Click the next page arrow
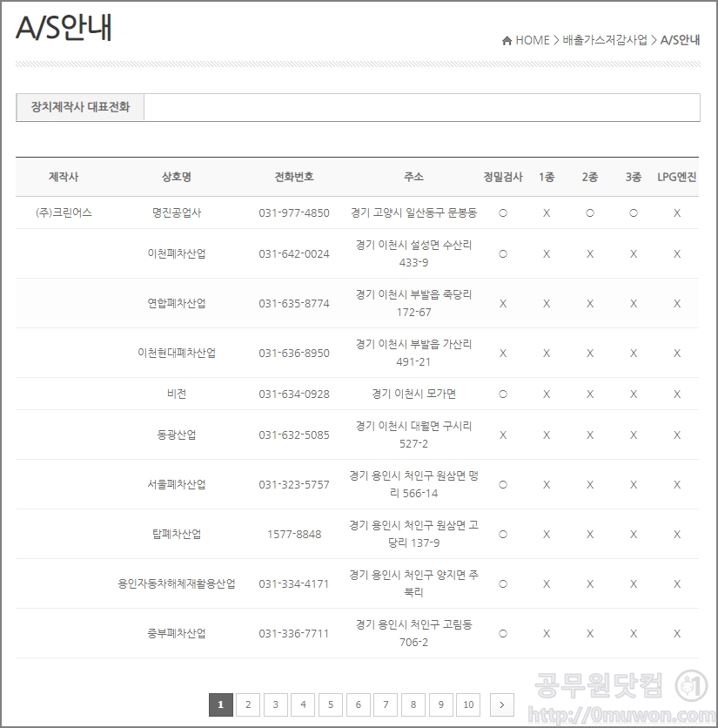This screenshot has width=718, height=728. click(x=501, y=704)
